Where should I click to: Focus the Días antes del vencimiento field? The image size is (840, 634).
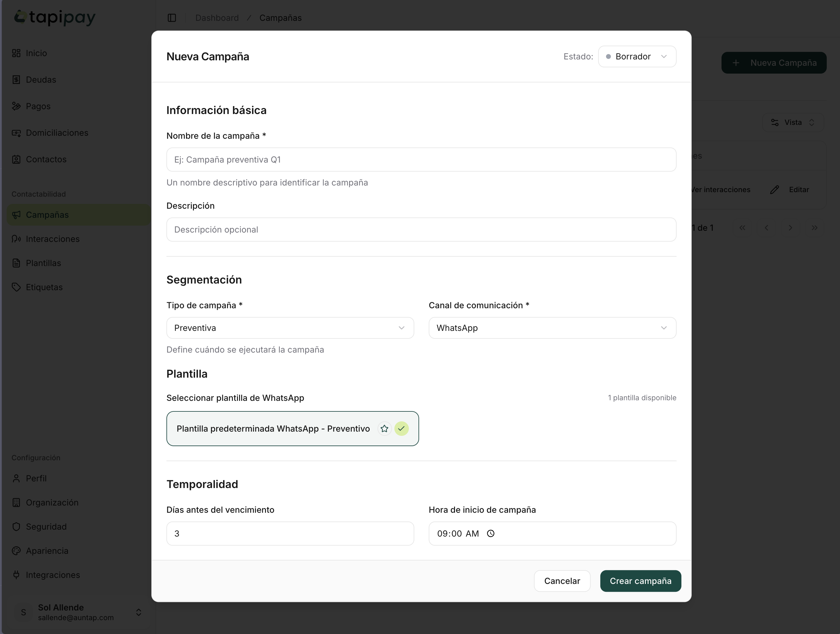[290, 533]
